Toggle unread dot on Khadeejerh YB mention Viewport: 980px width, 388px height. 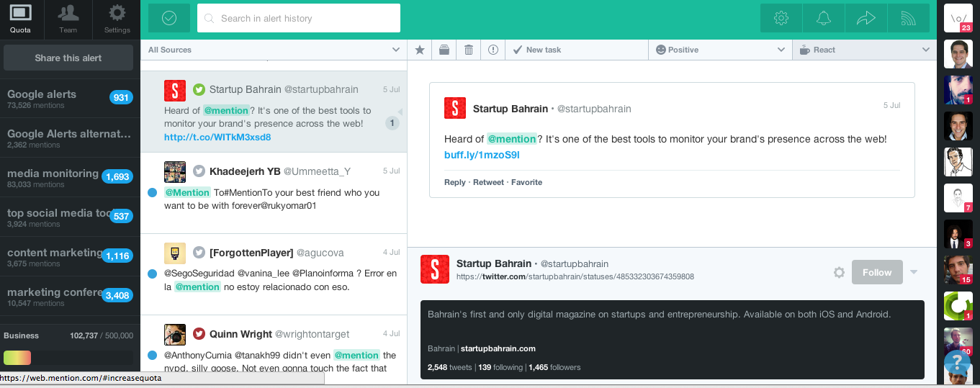(152, 192)
